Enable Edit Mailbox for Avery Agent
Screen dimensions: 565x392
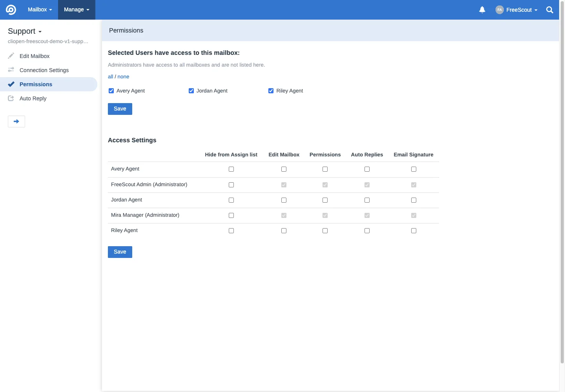pyautogui.click(x=284, y=169)
